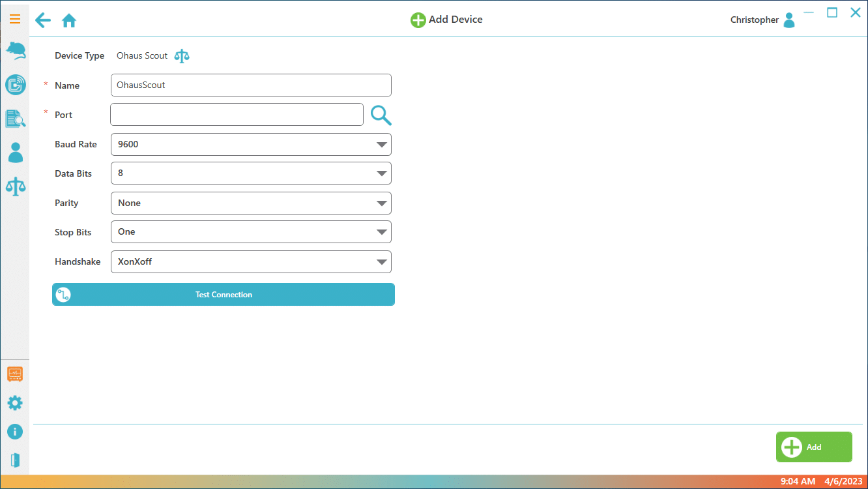Viewport: 868px width, 489px height.
Task: Open the hamburger menu in the sidebar
Action: click(x=14, y=19)
